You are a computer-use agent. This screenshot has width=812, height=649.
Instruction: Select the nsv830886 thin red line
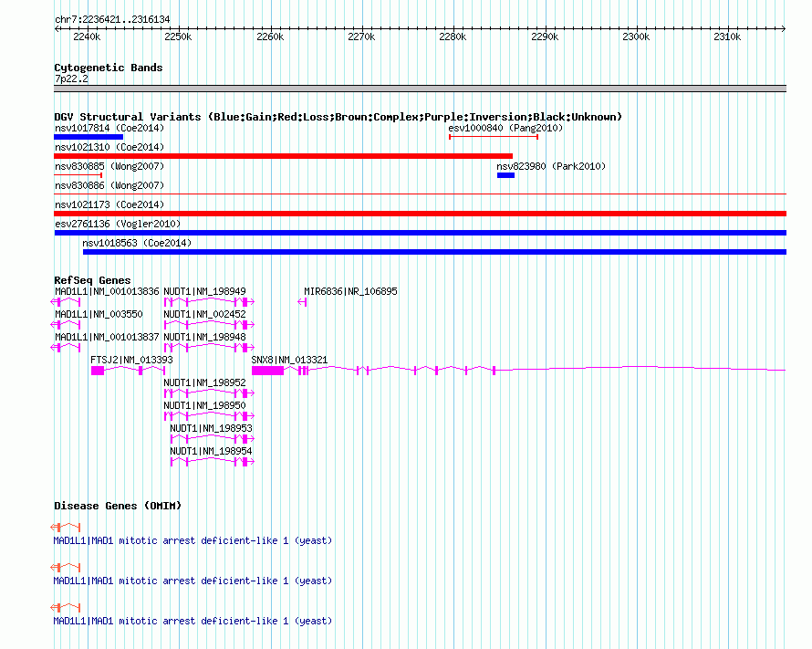420,194
